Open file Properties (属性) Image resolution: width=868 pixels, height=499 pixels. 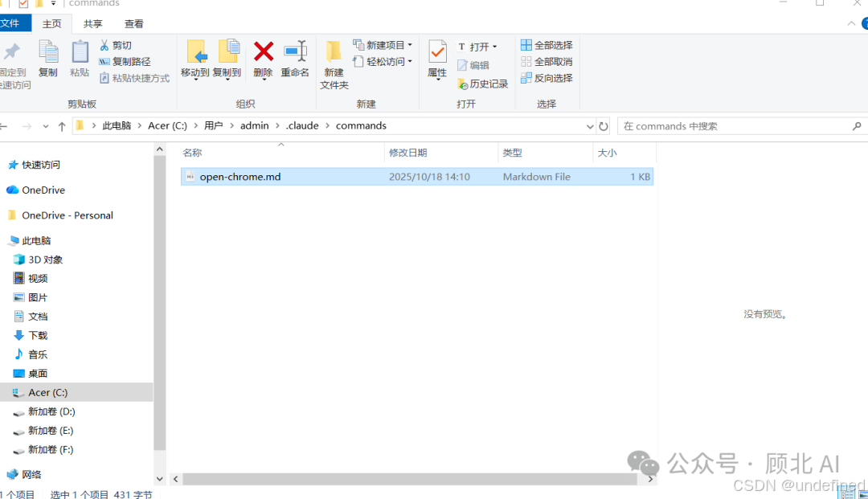click(x=437, y=59)
